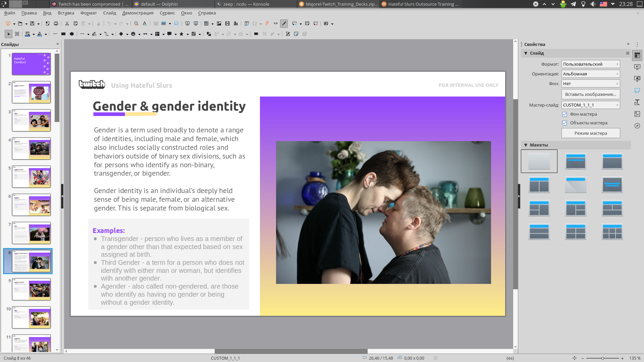Insert an image using toolbar icon
Screen dimensions: 644x362
click(x=219, y=24)
